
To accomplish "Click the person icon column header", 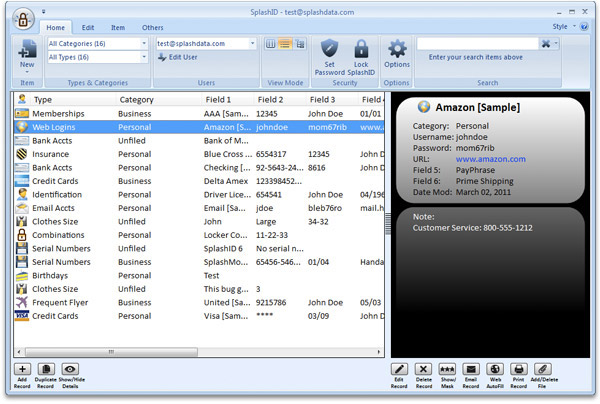I will (22, 99).
